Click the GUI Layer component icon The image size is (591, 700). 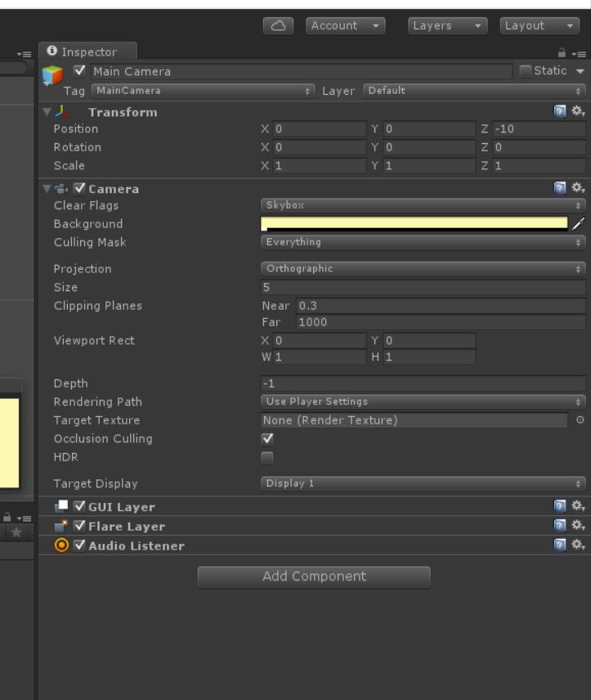61,506
